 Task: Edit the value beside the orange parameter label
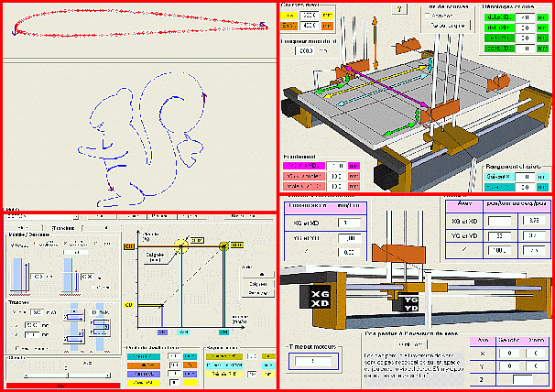pos(174,365)
